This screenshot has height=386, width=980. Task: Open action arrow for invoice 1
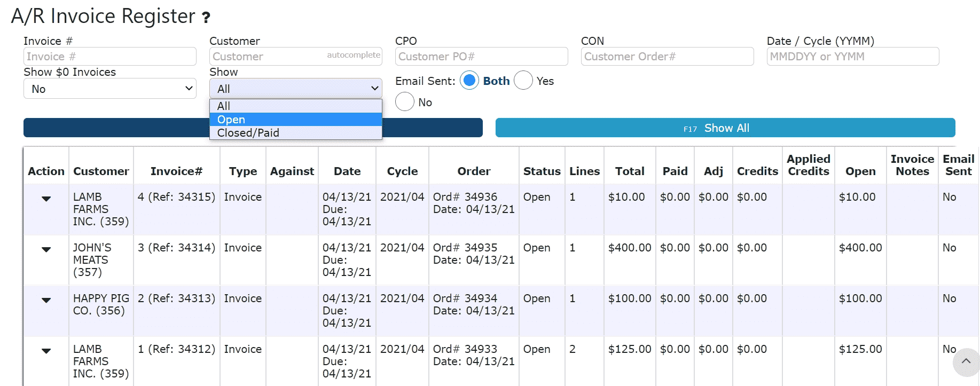pyautogui.click(x=46, y=351)
